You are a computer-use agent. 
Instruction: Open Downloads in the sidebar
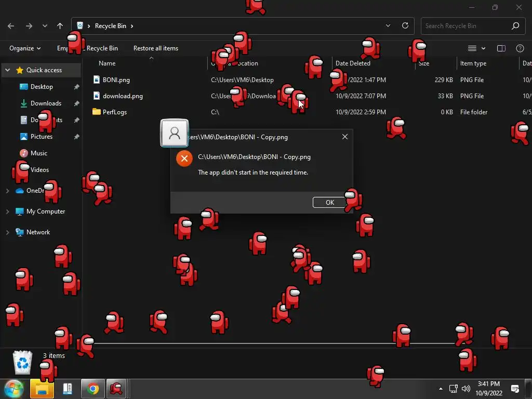pyautogui.click(x=46, y=103)
